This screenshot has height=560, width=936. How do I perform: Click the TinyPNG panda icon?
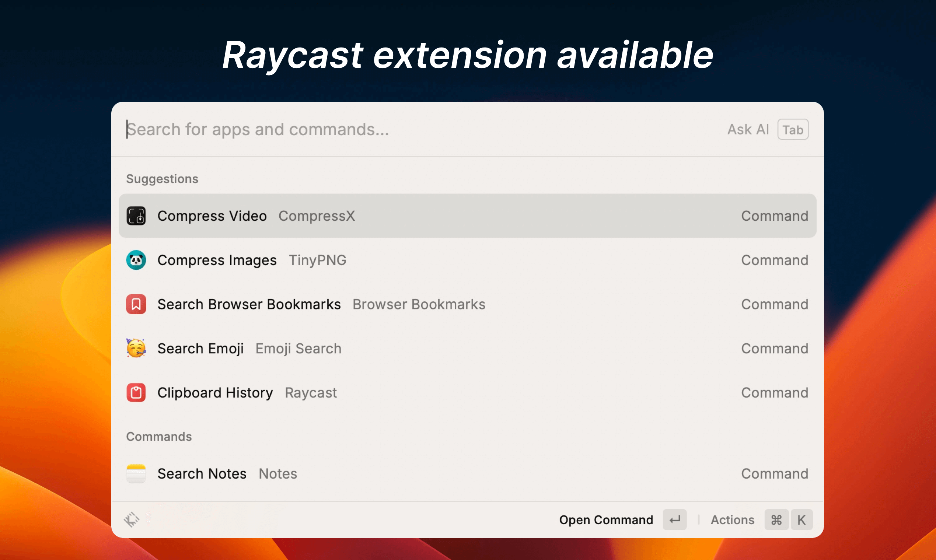coord(136,260)
